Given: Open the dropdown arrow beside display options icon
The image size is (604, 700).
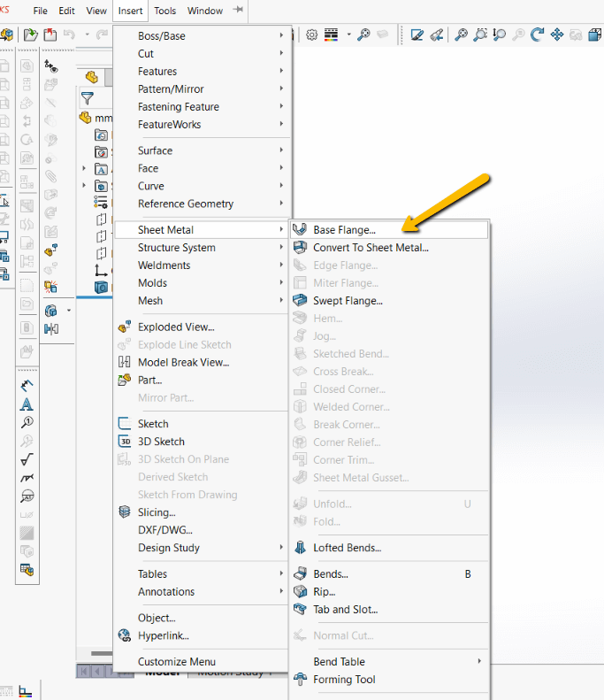Looking at the screenshot, I should (x=348, y=35).
